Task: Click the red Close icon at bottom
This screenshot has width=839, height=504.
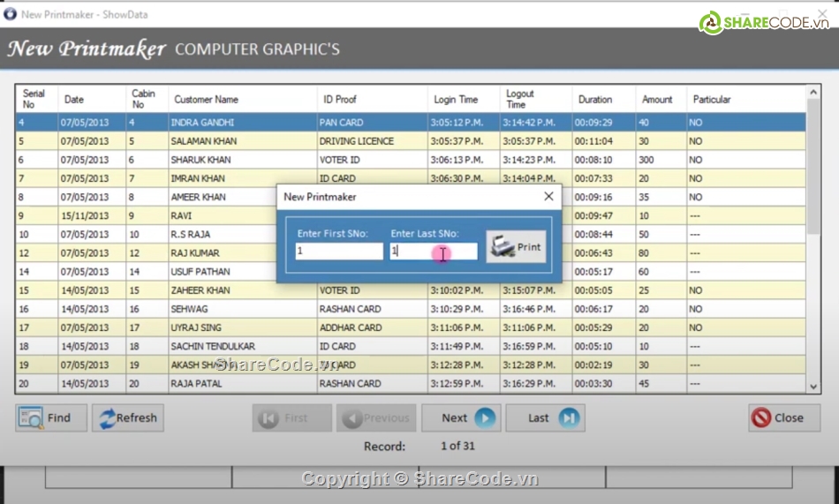Action: pyautogui.click(x=760, y=417)
